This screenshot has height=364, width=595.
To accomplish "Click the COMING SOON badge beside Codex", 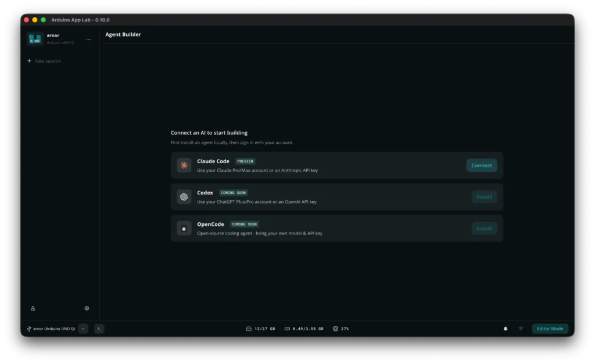I will click(x=234, y=193).
